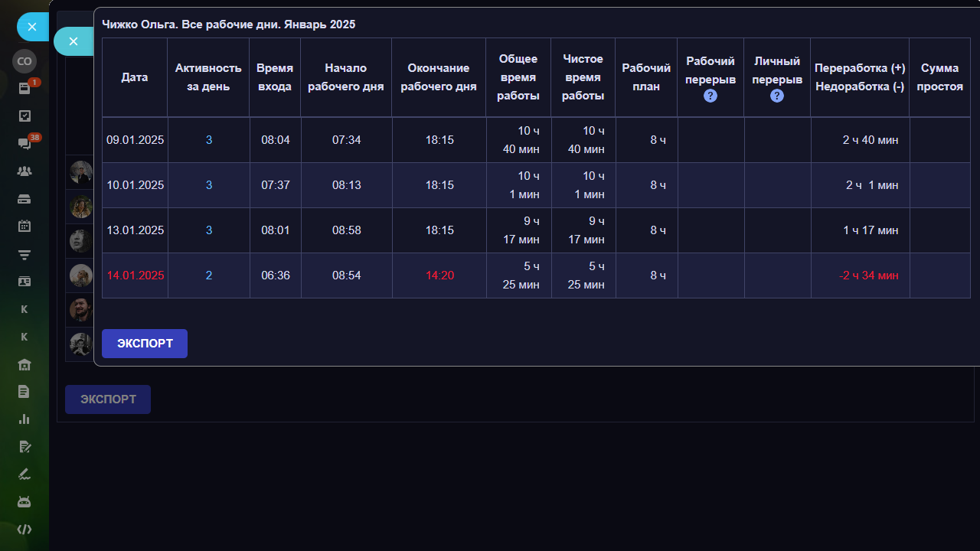
Task: Click the Активность за день column header
Action: [x=208, y=77]
